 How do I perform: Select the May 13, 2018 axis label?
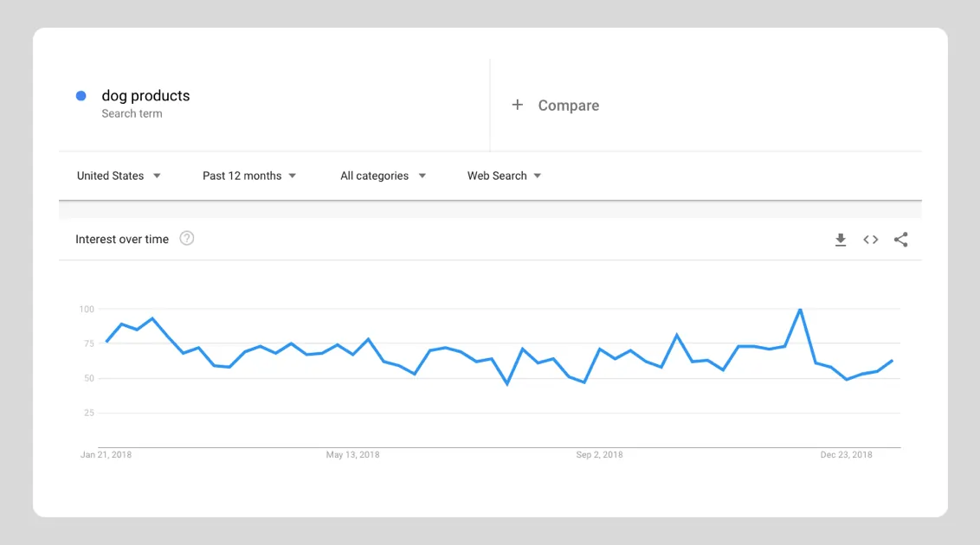click(352, 455)
